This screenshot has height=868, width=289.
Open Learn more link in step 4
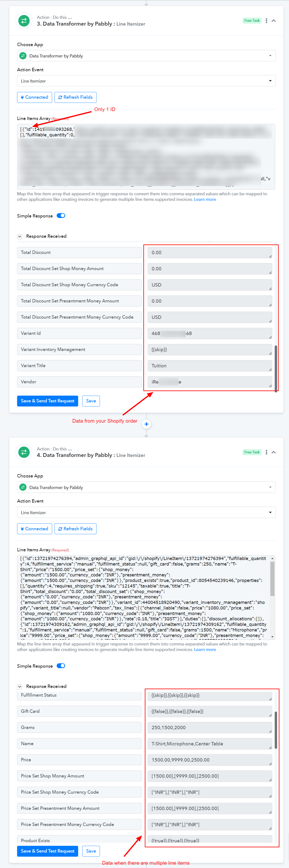[x=205, y=650]
